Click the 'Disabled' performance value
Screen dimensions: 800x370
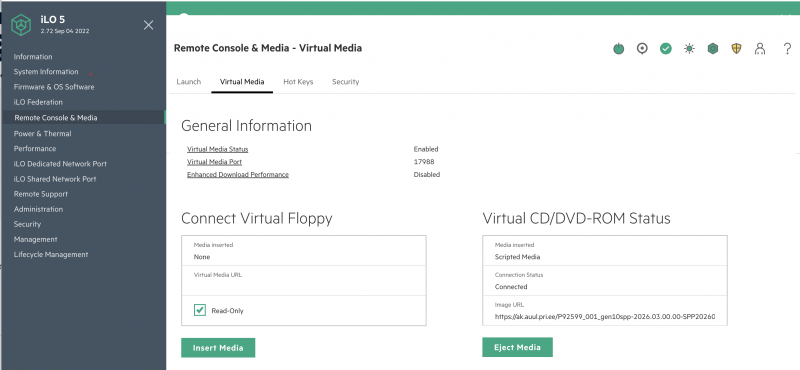pyautogui.click(x=427, y=175)
